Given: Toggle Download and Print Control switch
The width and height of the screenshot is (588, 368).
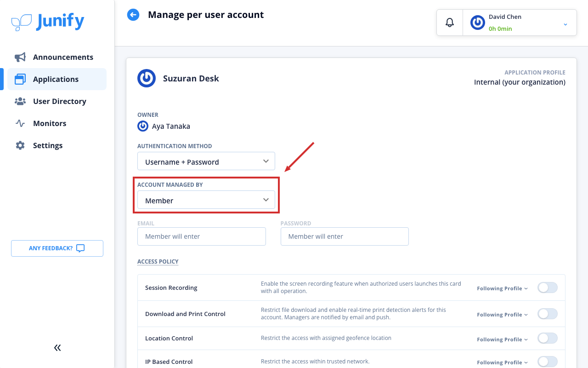Looking at the screenshot, I should tap(548, 314).
